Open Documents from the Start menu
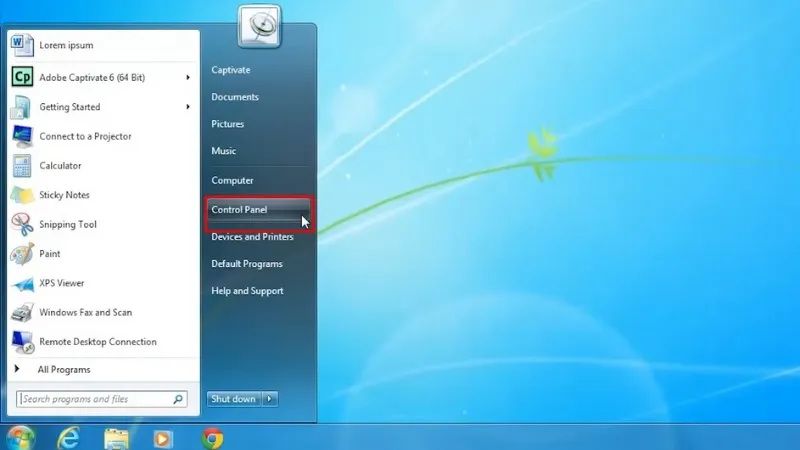 (235, 97)
